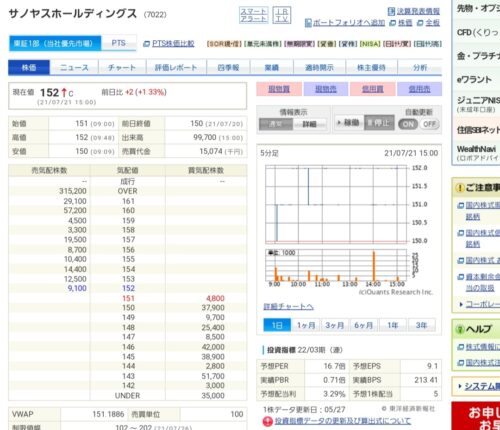Image resolution: width=500 pixels, height=430 pixels.
Task: Click the 成行 row in the order book
Action: pos(128,182)
